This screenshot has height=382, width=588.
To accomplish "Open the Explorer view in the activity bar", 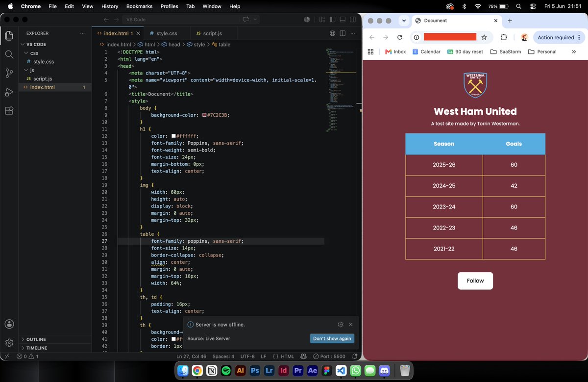I will (x=9, y=35).
